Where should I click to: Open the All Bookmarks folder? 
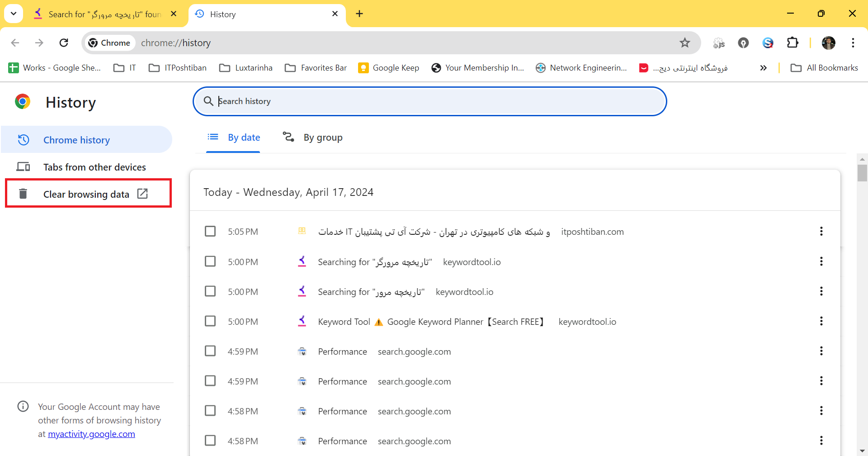click(824, 68)
